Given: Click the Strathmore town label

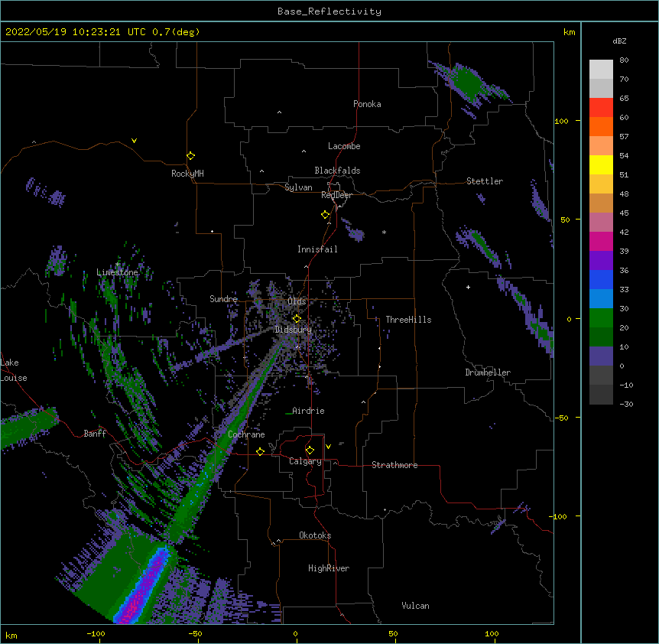Looking at the screenshot, I should [394, 465].
